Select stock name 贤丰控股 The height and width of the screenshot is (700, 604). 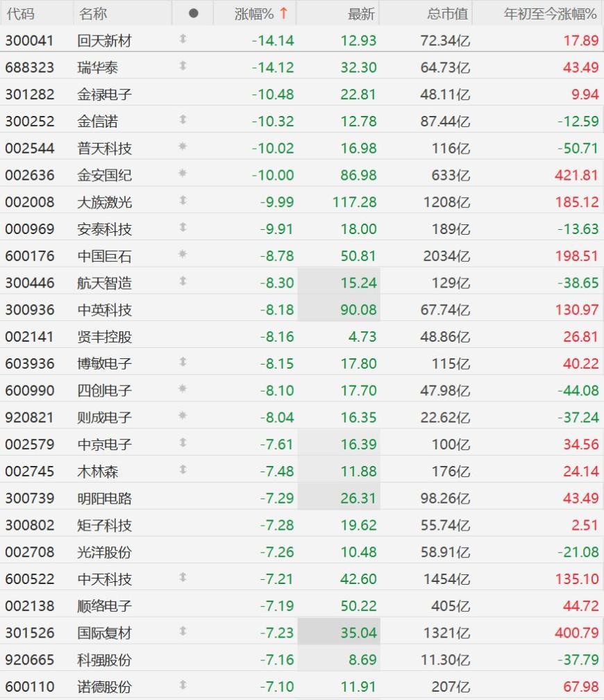(x=104, y=337)
